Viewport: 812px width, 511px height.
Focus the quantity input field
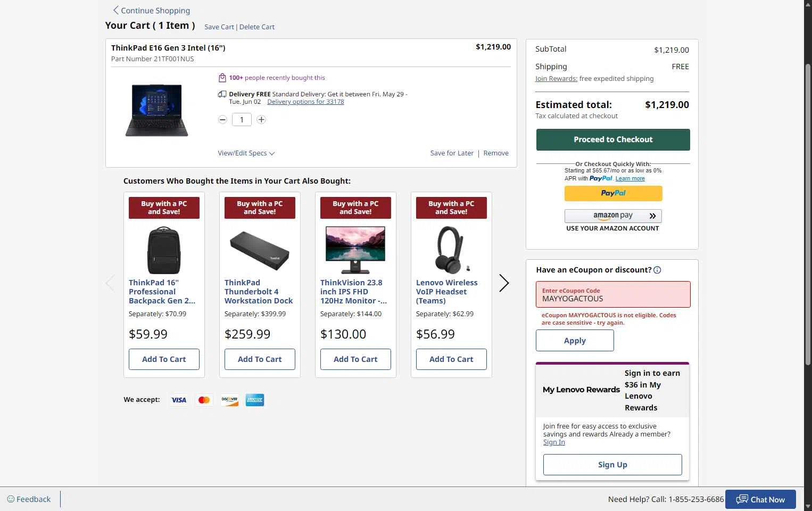click(x=242, y=120)
